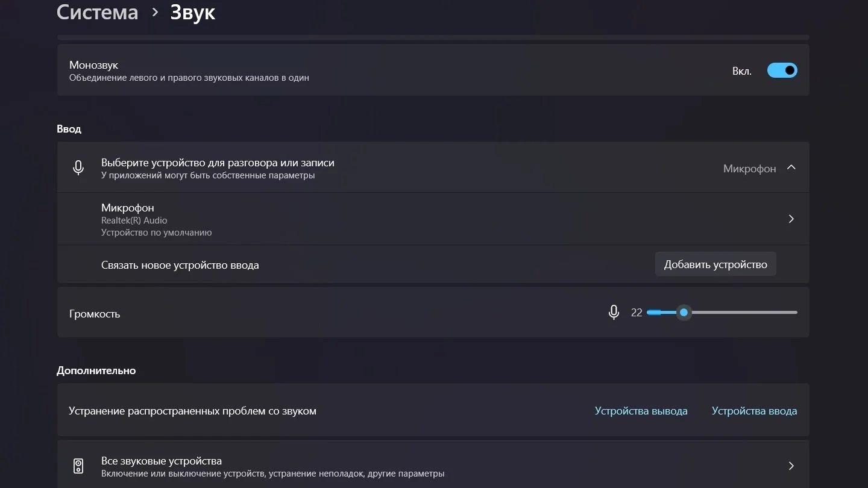This screenshot has width=868, height=488.
Task: Collapse the input device list chevron
Action: pyautogui.click(x=791, y=167)
